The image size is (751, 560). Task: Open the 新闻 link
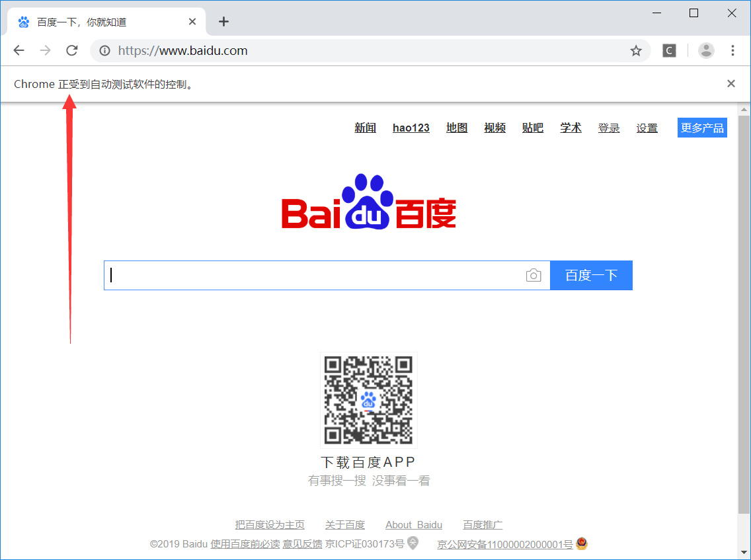pos(365,128)
